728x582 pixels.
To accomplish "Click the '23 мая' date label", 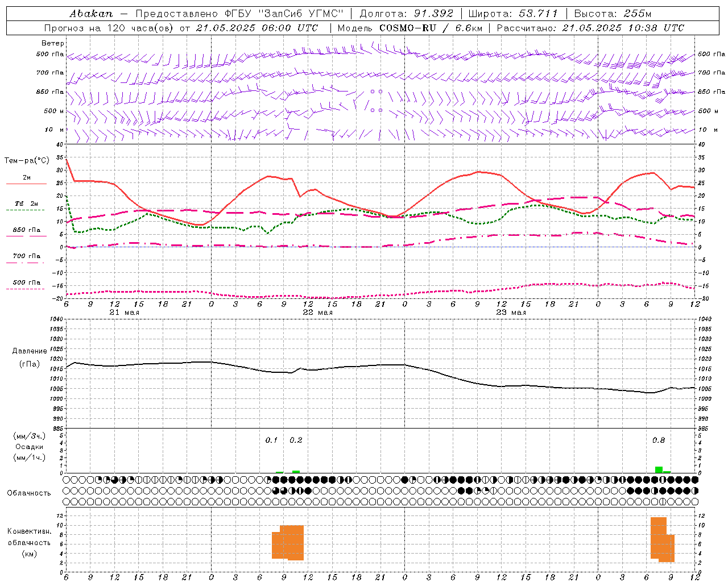I will tap(511, 313).
